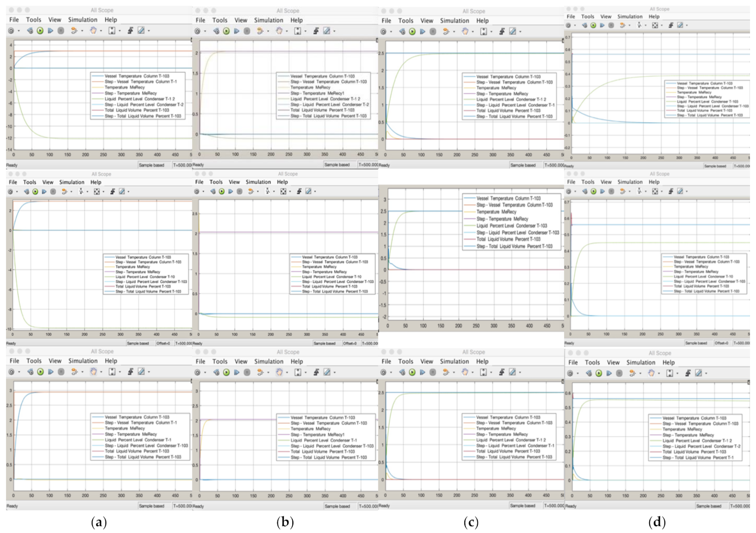This screenshot has height=533, width=756.
Task: Open View menu in bottom-row scope (d)
Action: [x=613, y=362]
